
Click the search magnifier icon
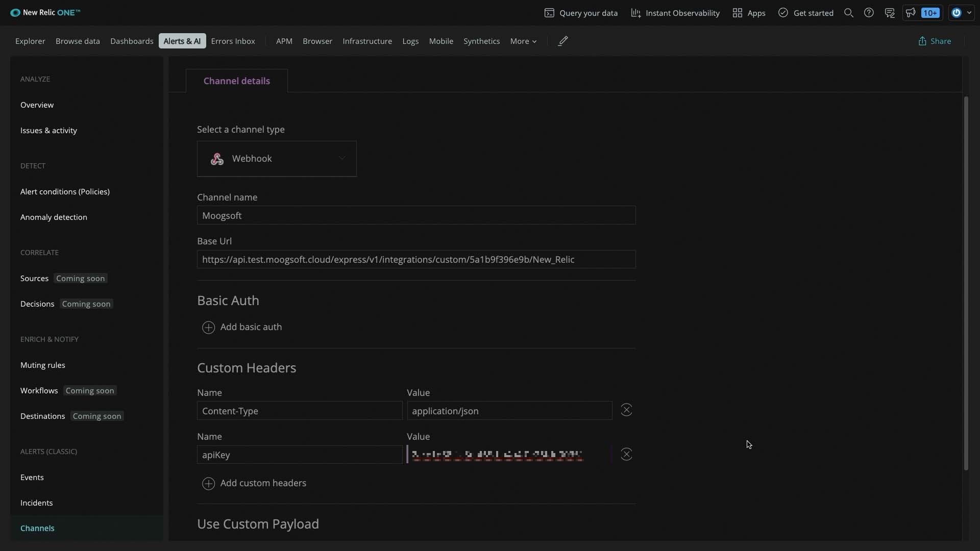pos(849,13)
